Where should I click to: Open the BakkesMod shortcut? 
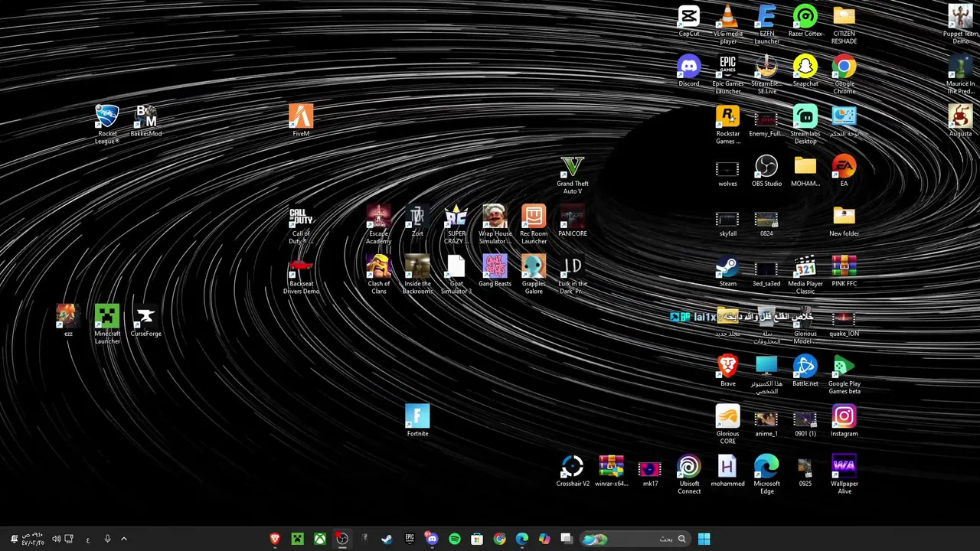145,121
